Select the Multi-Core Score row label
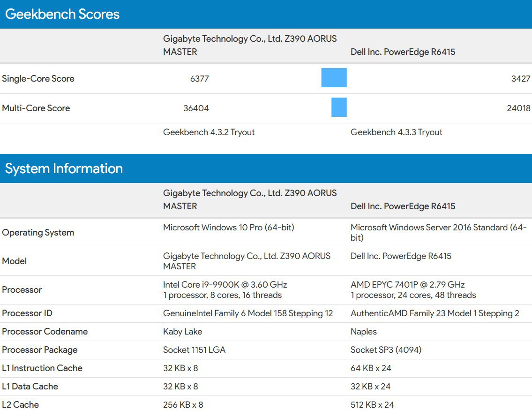 (36, 108)
